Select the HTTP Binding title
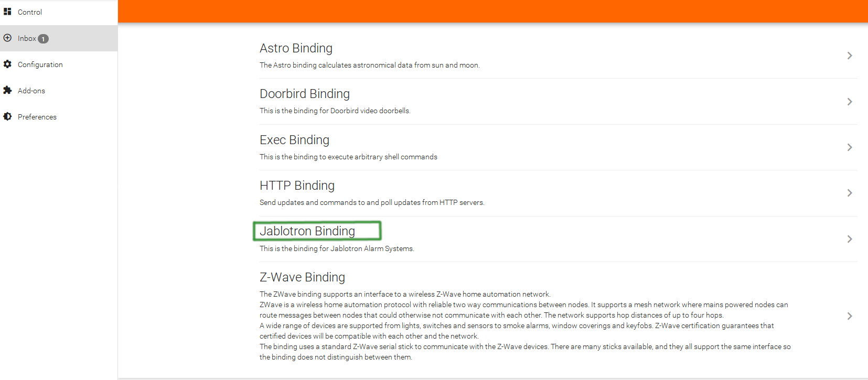This screenshot has width=868, height=380. tap(297, 186)
